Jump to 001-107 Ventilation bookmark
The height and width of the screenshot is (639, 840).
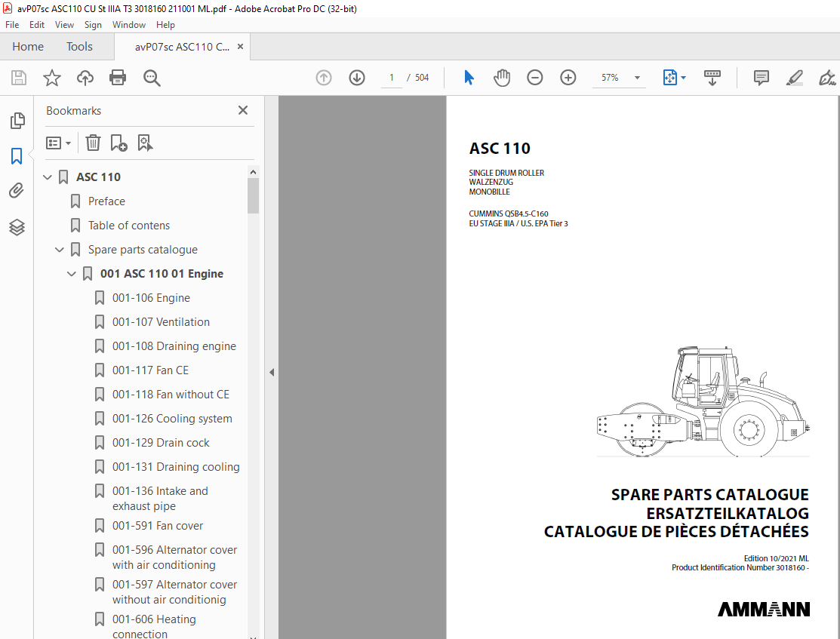tap(161, 322)
